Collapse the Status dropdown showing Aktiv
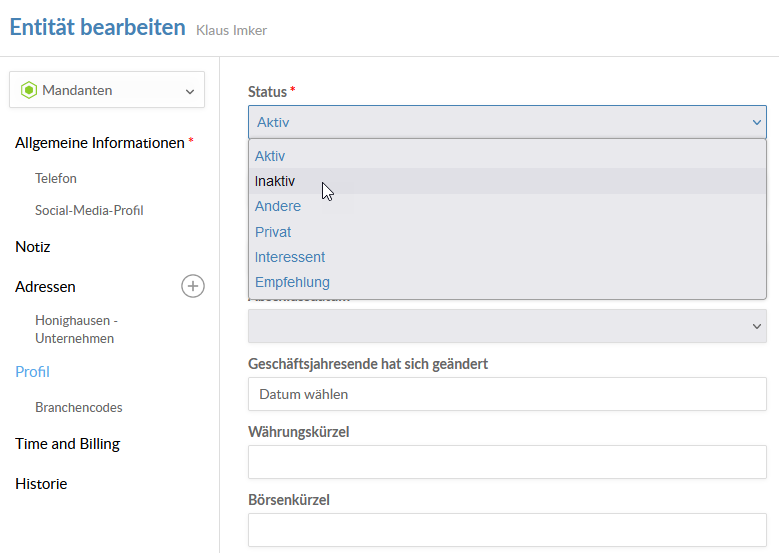 click(507, 122)
